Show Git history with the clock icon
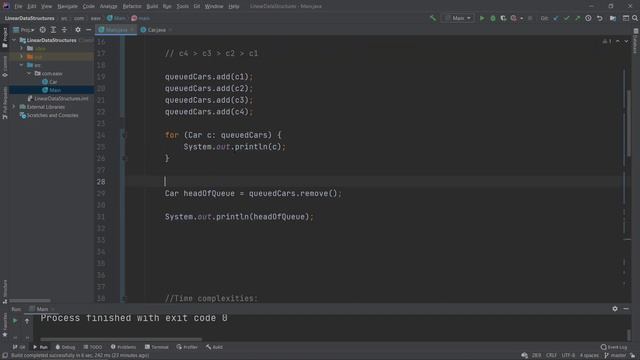640x360 pixels. click(x=588, y=18)
